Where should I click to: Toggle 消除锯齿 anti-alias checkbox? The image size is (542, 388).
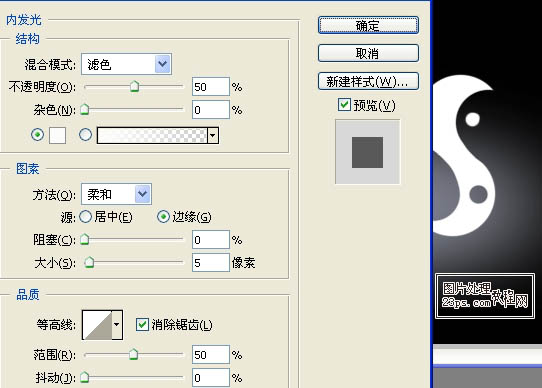142,324
